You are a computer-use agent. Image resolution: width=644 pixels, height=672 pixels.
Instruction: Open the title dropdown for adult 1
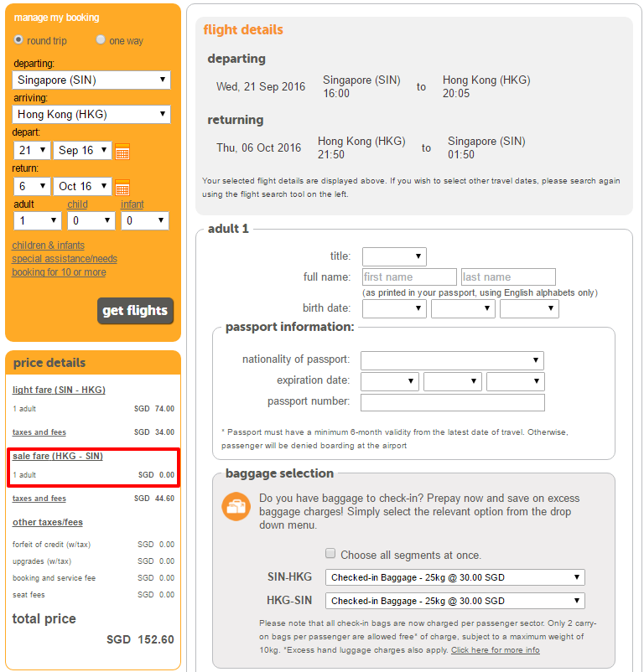click(x=394, y=256)
